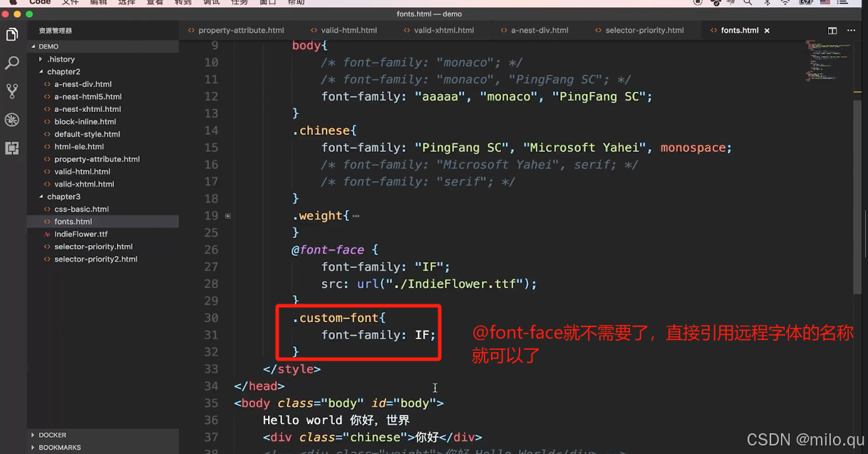Place cursor on "./IndieFlower.ttf" url string
This screenshot has height=454, width=868.
(457, 284)
